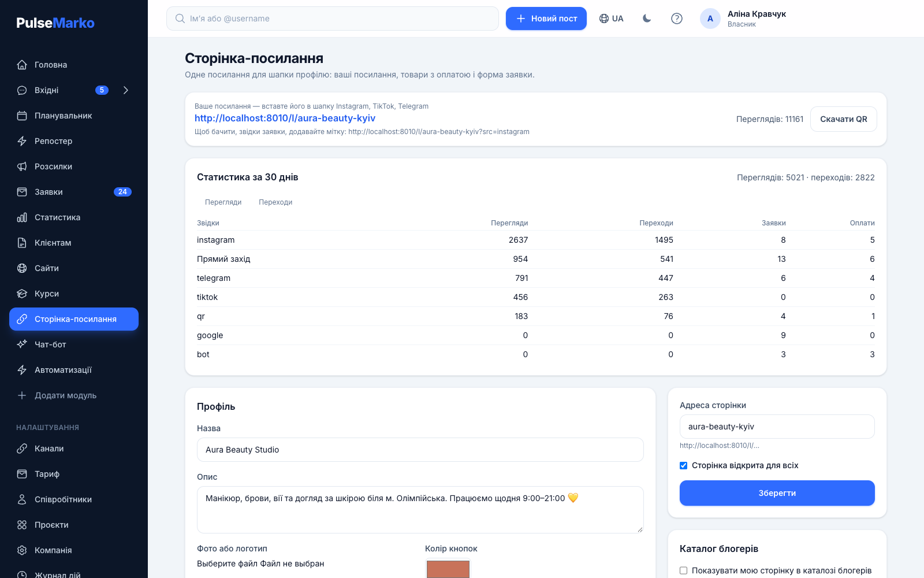Image resolution: width=924 pixels, height=578 pixels.
Task: Click the Новий пост button
Action: [x=546, y=18]
